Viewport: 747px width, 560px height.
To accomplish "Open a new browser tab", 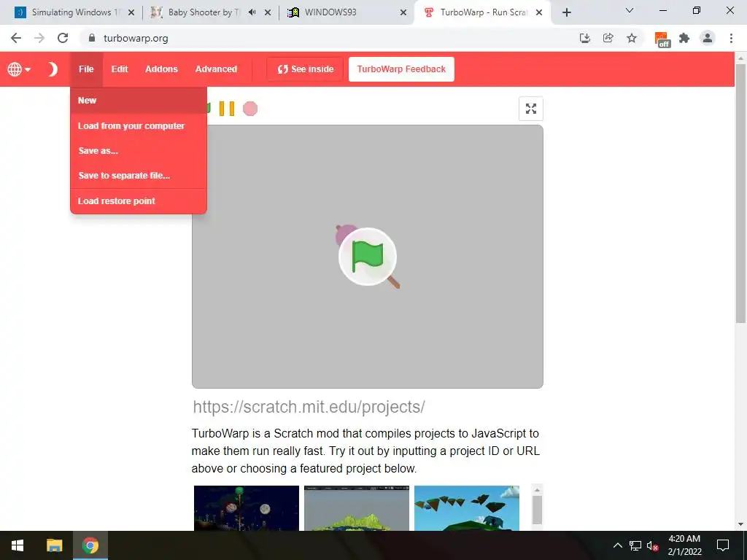I will [x=566, y=12].
